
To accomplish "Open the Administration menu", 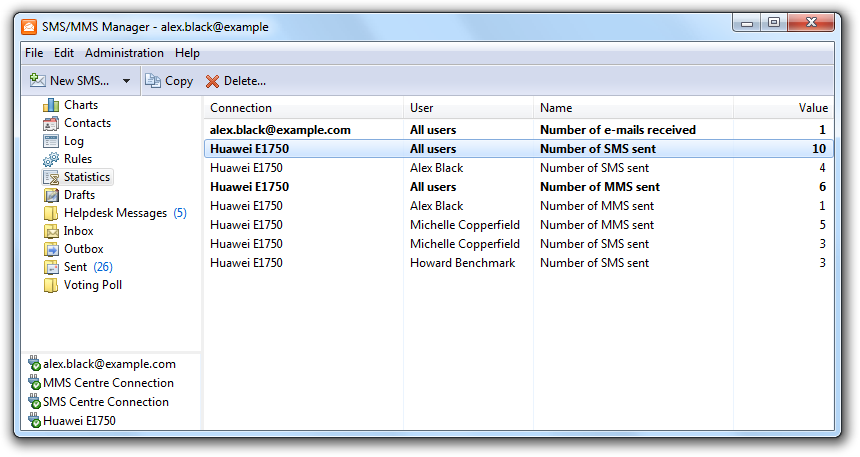I will 124,53.
